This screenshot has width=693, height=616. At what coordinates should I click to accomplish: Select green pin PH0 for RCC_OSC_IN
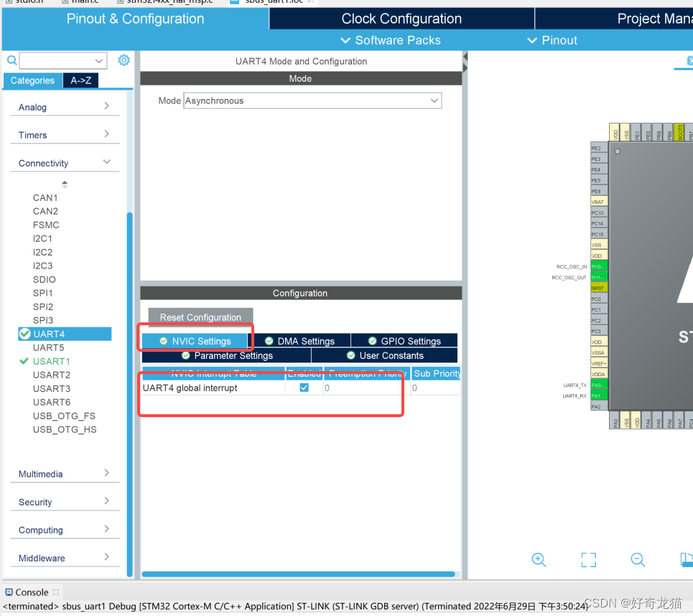tap(599, 266)
